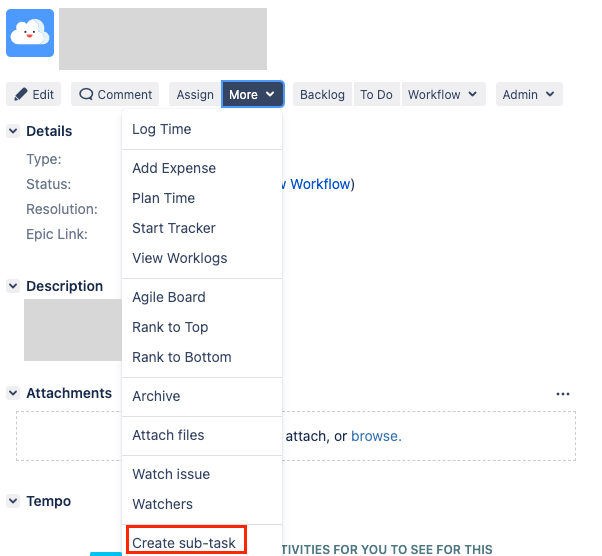Click the Description section heading

(x=64, y=286)
